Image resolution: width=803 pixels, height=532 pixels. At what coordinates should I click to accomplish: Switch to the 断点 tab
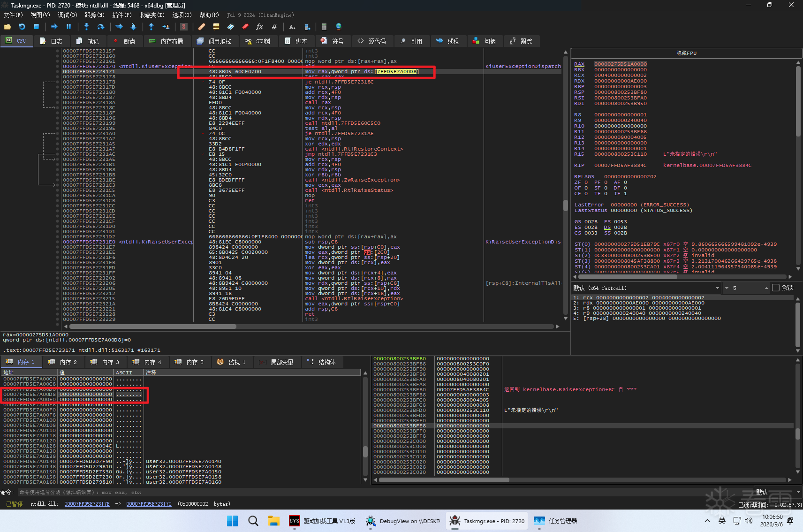pos(125,41)
